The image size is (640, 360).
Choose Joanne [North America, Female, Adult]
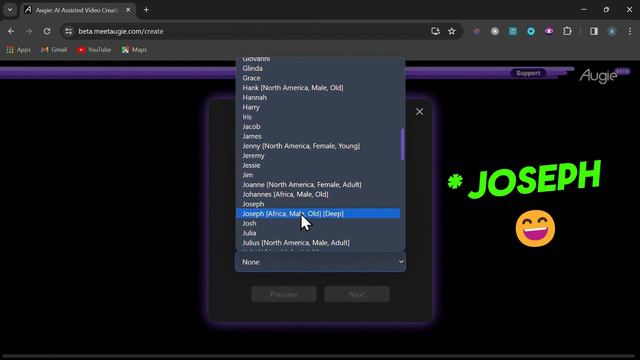318,185
